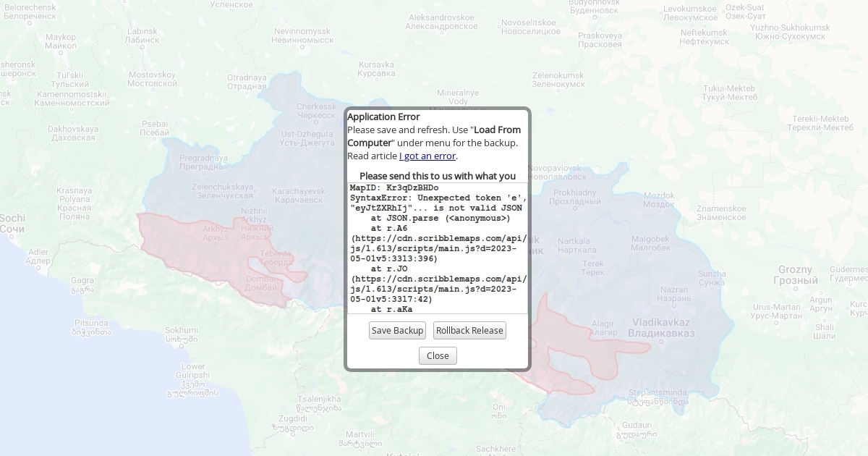Click the Labinsk label on map
This screenshot has height=456, width=868.
point(142,36)
